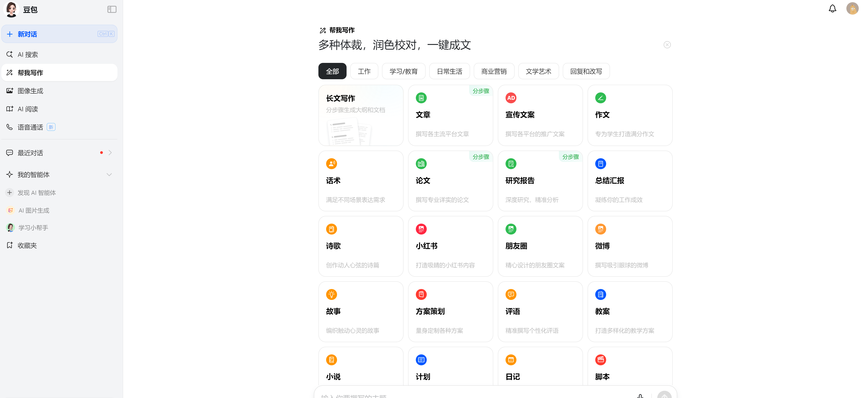Open the 收藏夹 favorites section
Viewport: 868px width, 398px height.
(x=27, y=245)
